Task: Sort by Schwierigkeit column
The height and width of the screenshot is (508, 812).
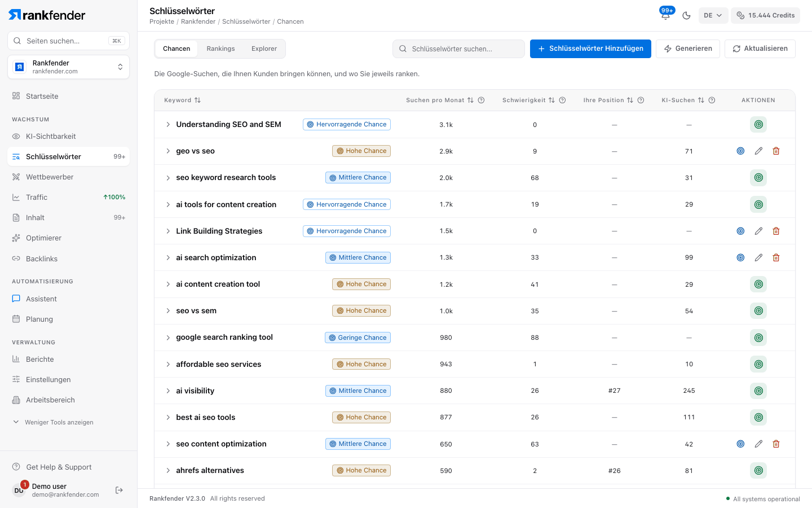Action: tap(529, 100)
